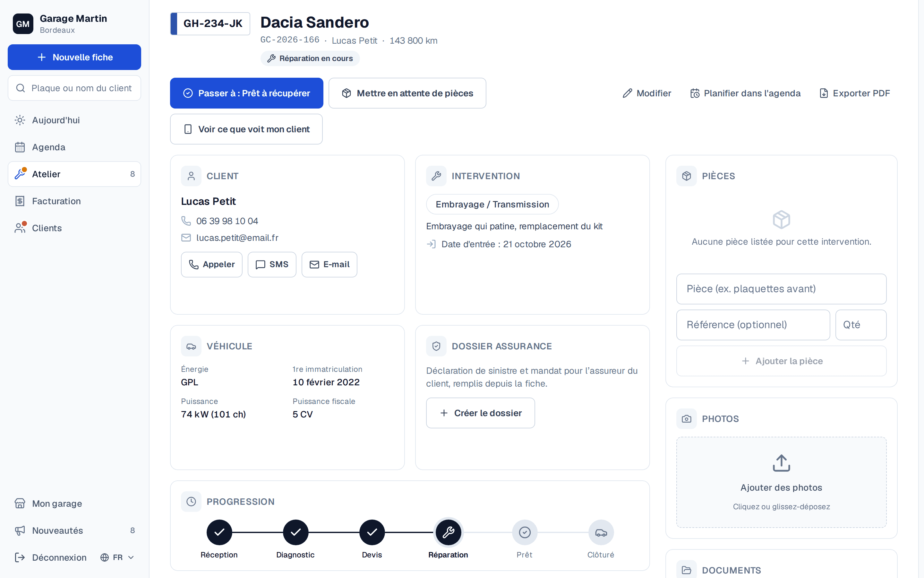Click the Pièce name input field
The width and height of the screenshot is (924, 578).
(781, 289)
